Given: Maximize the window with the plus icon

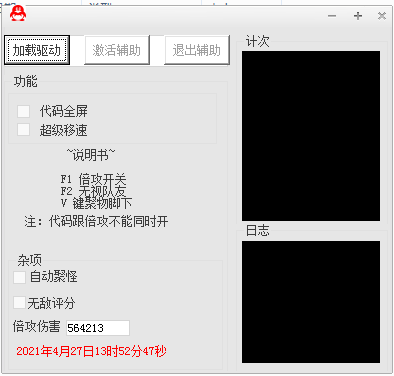Looking at the screenshot, I should click(x=358, y=16).
